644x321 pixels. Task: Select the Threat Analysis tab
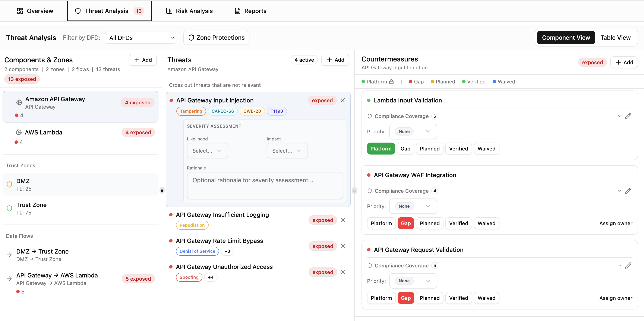(109, 11)
